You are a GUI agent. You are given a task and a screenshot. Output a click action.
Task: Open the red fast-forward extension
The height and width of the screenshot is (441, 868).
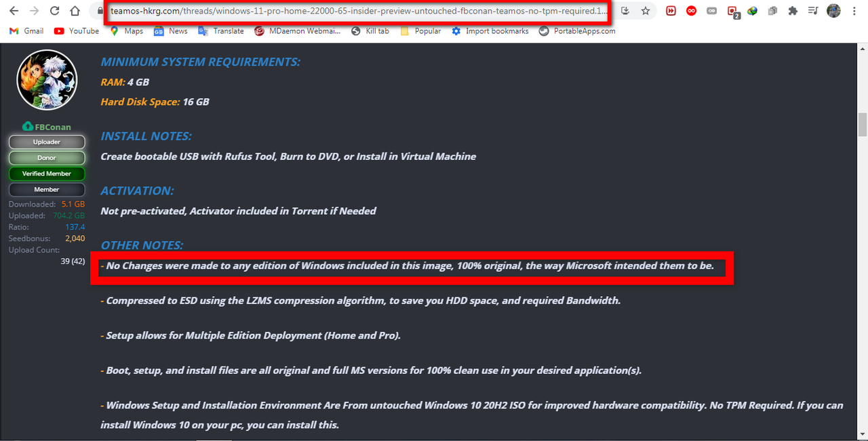pos(671,11)
